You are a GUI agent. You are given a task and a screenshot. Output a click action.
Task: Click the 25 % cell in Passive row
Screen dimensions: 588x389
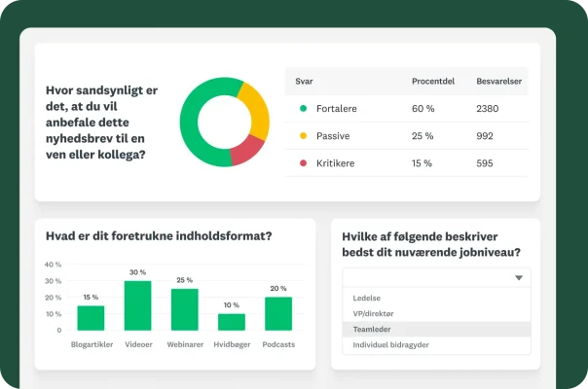pyautogui.click(x=423, y=136)
